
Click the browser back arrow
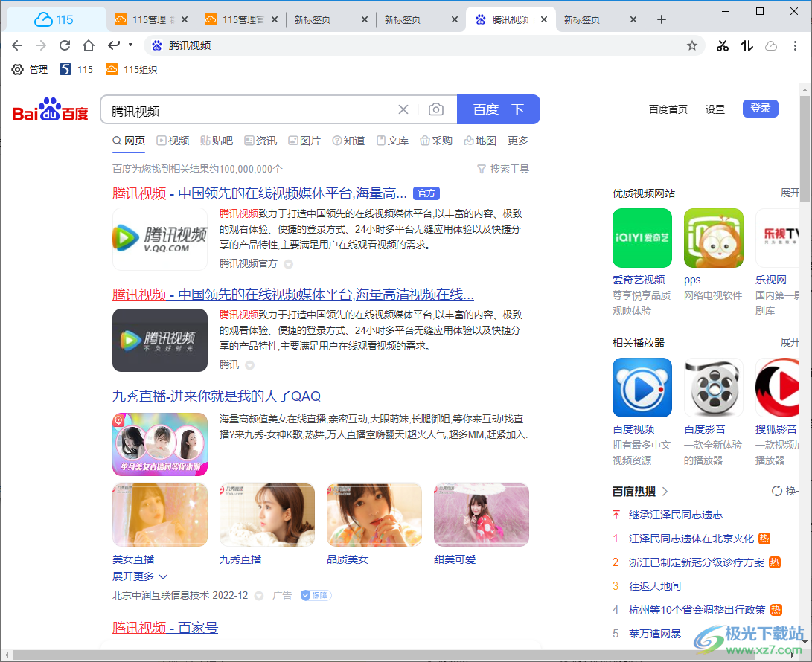pyautogui.click(x=17, y=45)
